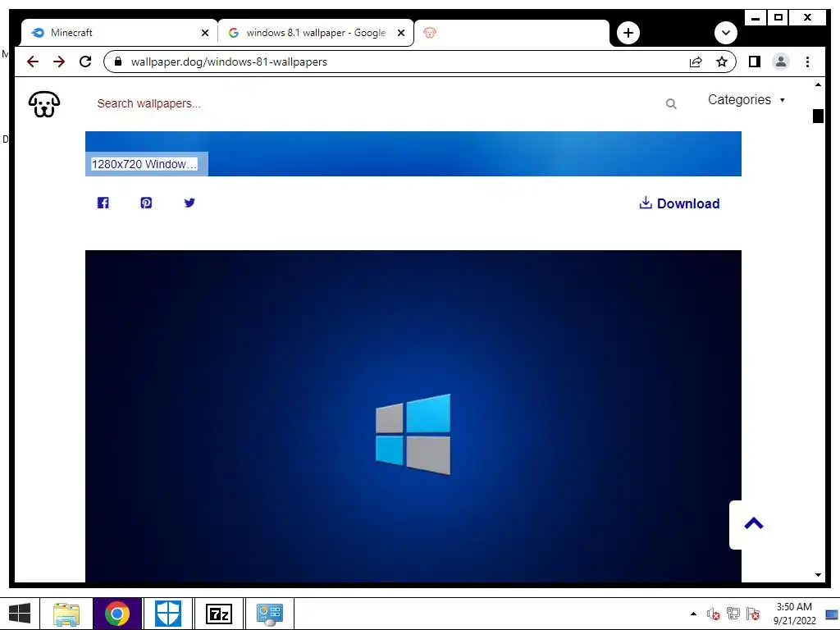Close the Minecraft tab
This screenshot has height=630, width=840.
(x=204, y=33)
